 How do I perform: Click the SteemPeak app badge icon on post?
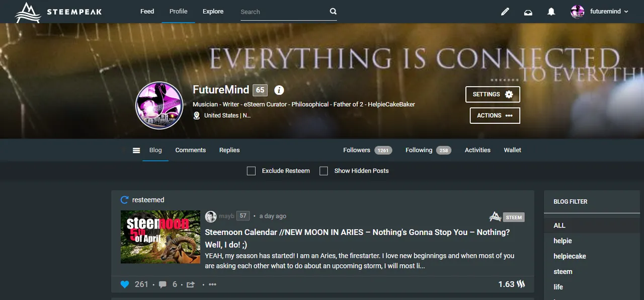point(495,217)
